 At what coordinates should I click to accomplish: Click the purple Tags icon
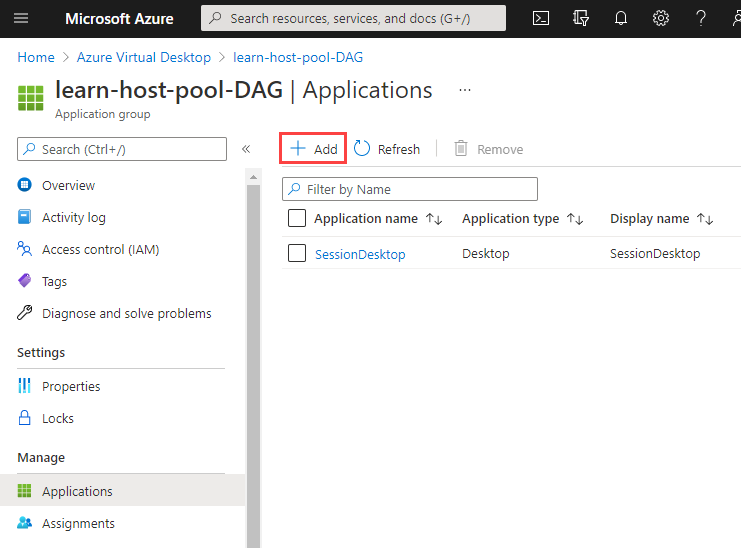tap(25, 281)
